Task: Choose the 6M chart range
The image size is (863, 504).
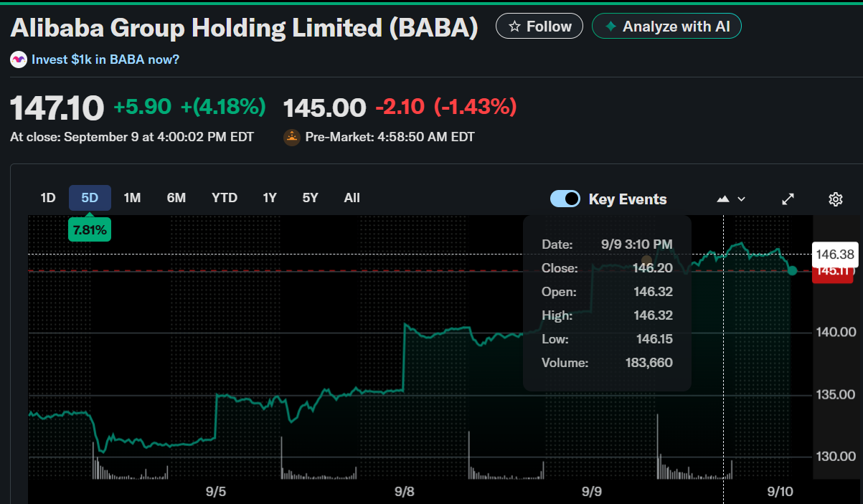Action: click(x=176, y=198)
